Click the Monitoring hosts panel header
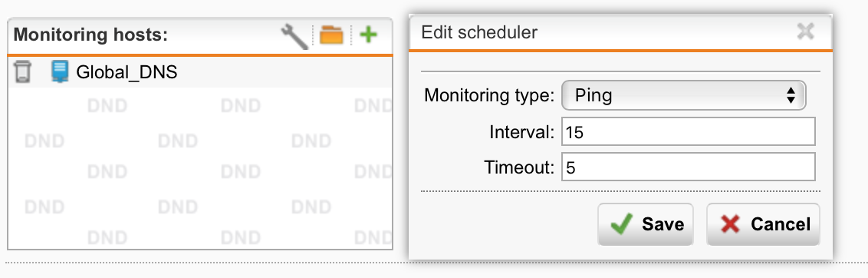Viewport: 868px width, 278px height. click(x=200, y=35)
